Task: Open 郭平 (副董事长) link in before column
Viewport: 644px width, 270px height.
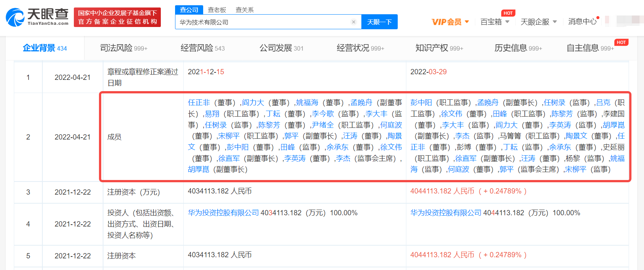Action: tap(291, 136)
